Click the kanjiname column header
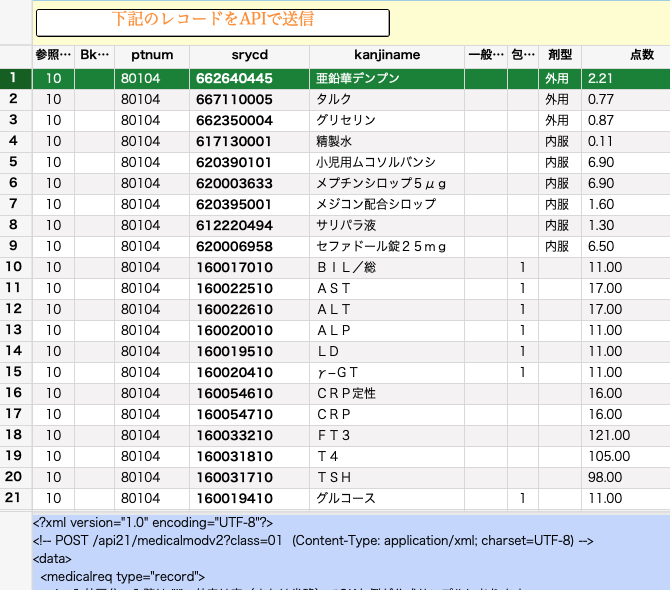This screenshot has width=670, height=590. 386,55
